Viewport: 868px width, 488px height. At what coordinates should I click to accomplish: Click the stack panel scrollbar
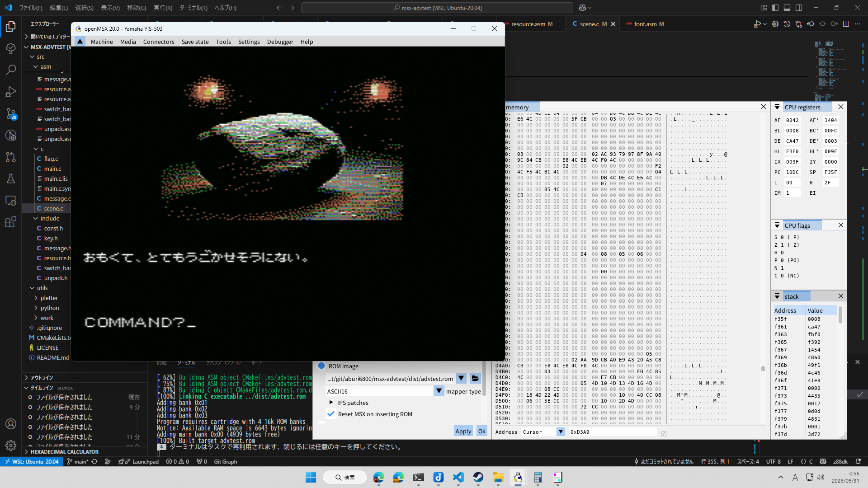click(x=840, y=314)
